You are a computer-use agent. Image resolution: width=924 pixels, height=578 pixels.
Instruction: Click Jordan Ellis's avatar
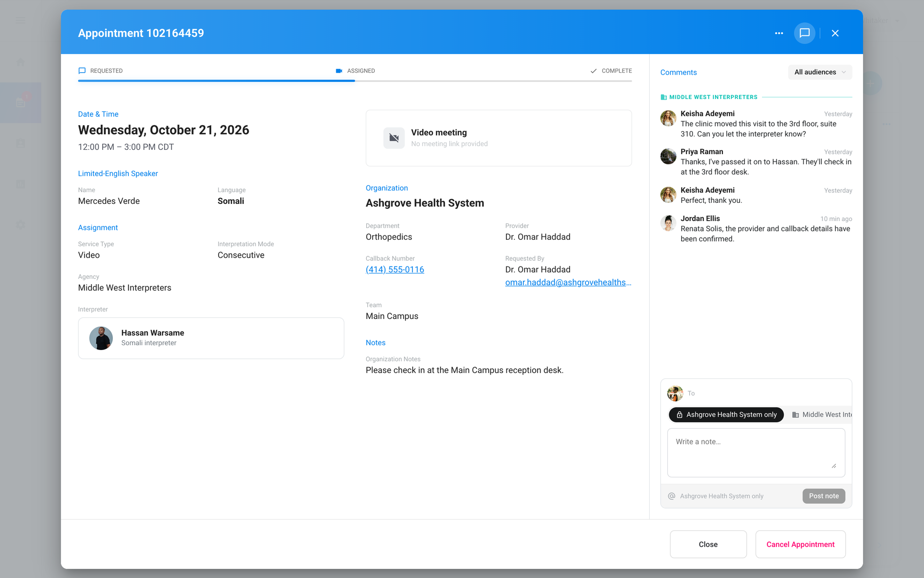[668, 223]
